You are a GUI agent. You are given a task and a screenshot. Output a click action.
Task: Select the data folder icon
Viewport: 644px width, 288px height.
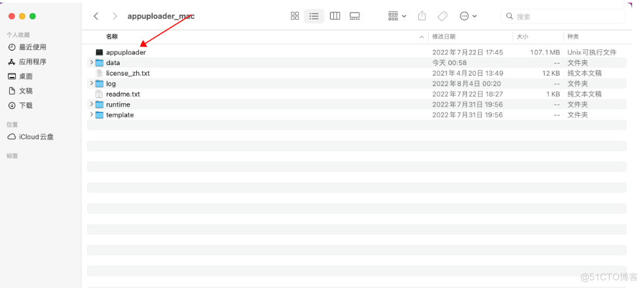click(x=99, y=62)
